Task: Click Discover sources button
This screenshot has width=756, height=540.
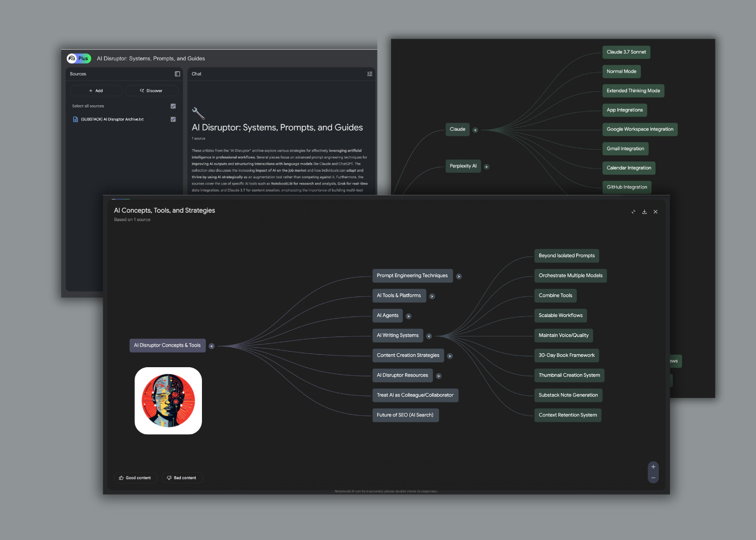Action: 152,91
